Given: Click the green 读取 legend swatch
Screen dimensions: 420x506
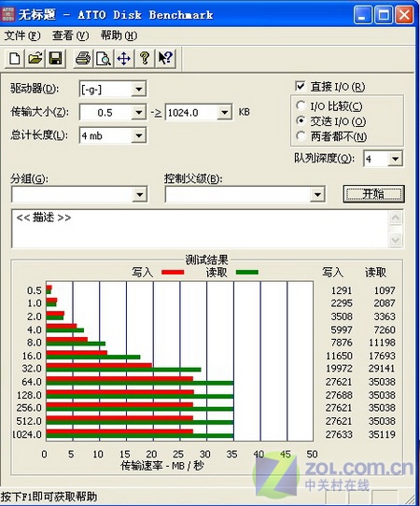Looking at the screenshot, I should pos(247,273).
